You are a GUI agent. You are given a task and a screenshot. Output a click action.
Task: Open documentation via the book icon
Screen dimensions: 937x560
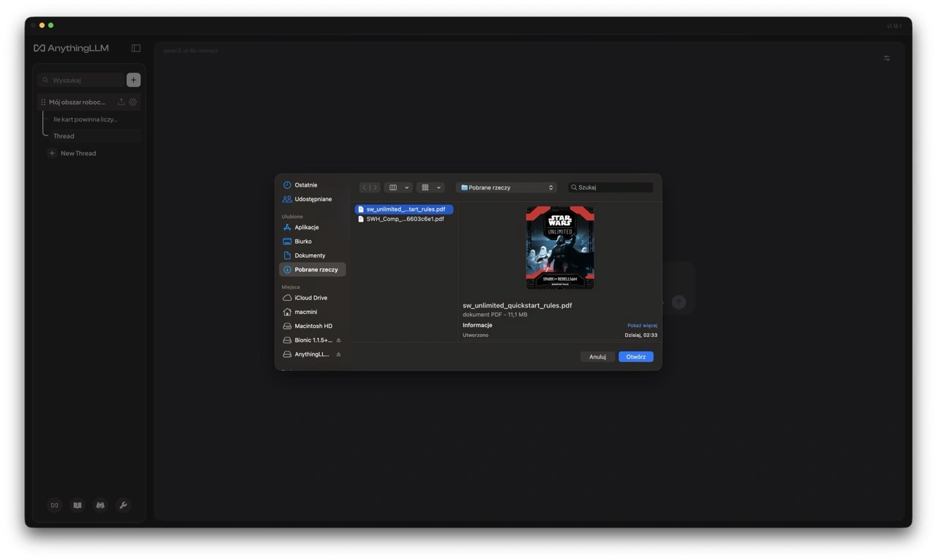pyautogui.click(x=77, y=505)
